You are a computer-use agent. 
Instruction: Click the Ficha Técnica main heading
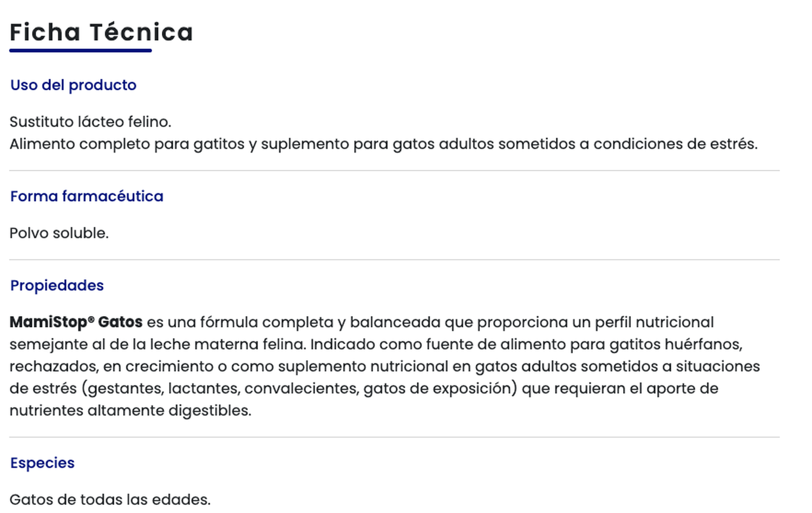[101, 32]
